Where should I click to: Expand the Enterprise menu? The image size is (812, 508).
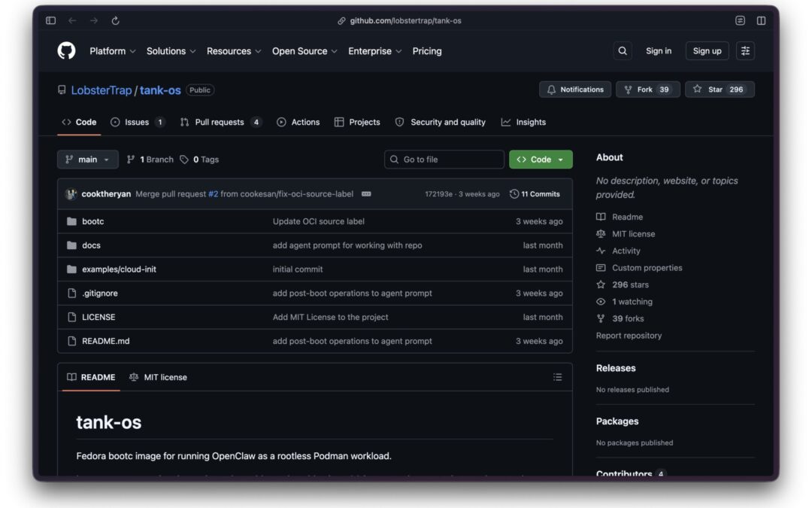pos(374,51)
